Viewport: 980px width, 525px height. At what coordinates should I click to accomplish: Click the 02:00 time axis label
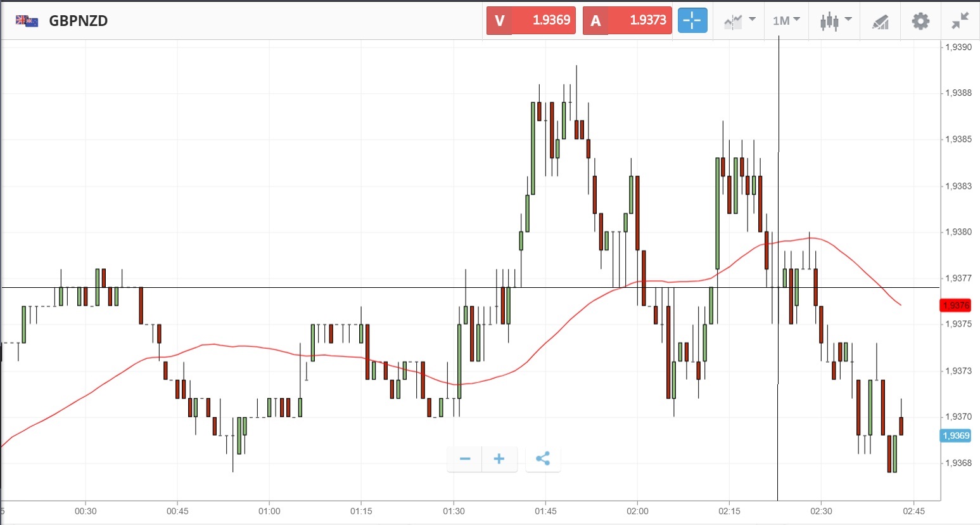coord(637,511)
